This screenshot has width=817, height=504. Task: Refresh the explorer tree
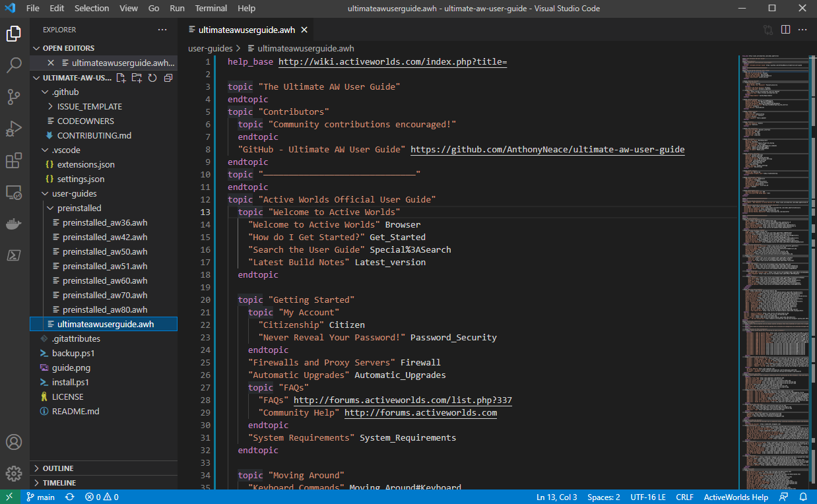[x=152, y=78]
